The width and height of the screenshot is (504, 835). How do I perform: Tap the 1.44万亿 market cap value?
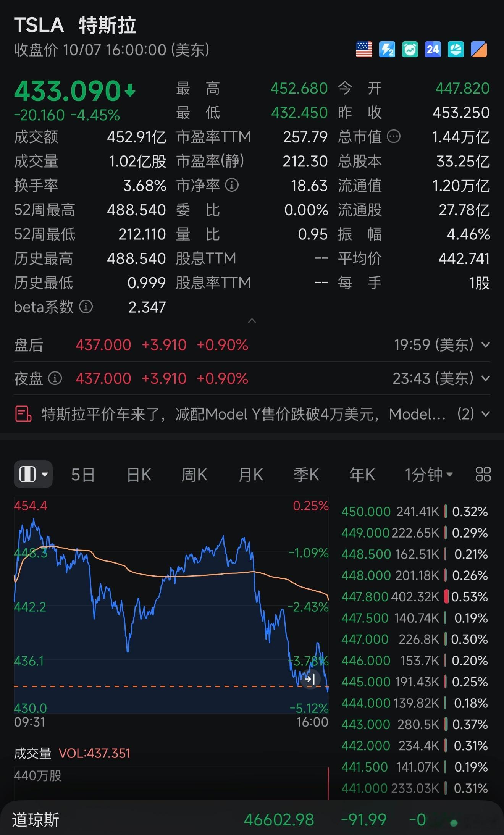[461, 137]
